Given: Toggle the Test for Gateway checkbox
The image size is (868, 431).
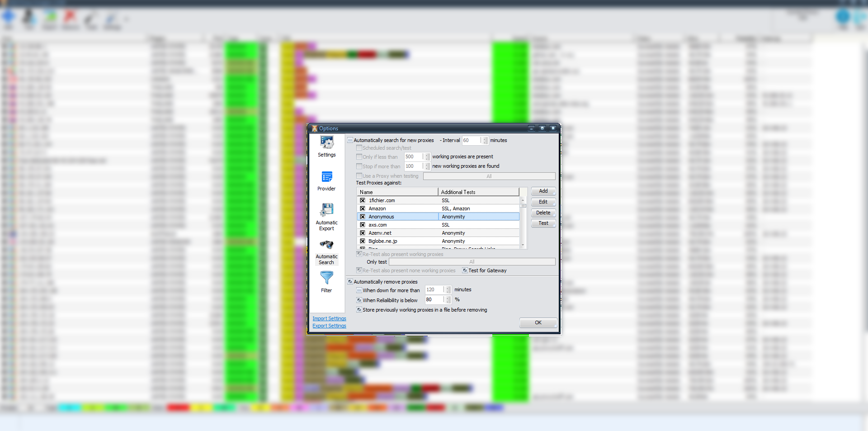Looking at the screenshot, I should pyautogui.click(x=465, y=270).
